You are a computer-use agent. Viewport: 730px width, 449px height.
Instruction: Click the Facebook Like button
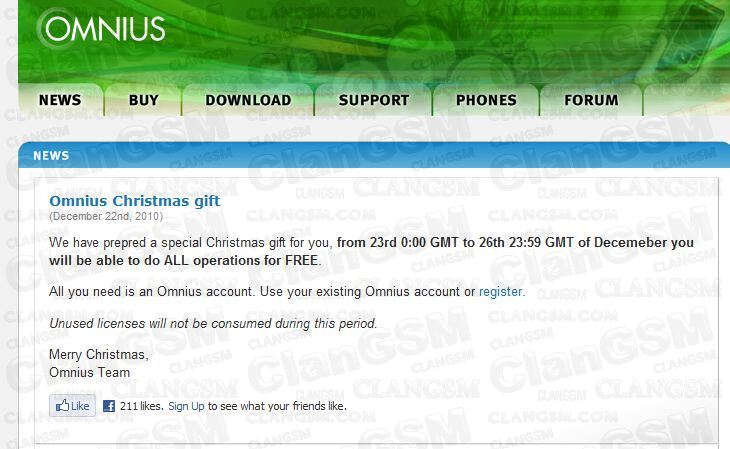(x=73, y=406)
